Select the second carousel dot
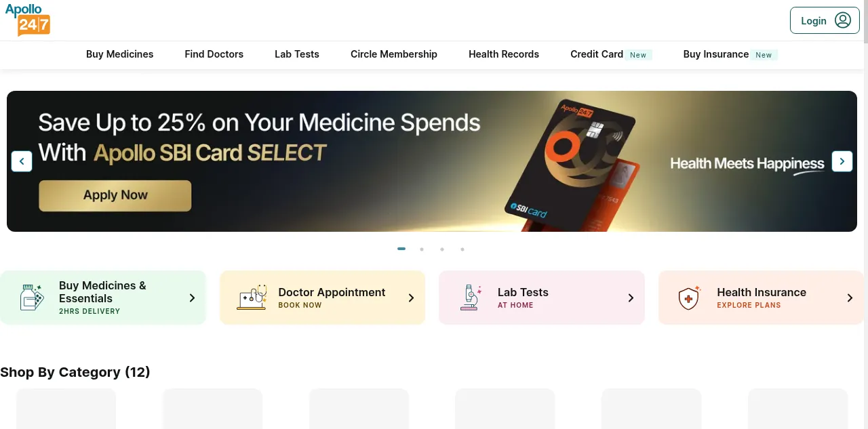The width and height of the screenshot is (868, 429). click(x=422, y=249)
